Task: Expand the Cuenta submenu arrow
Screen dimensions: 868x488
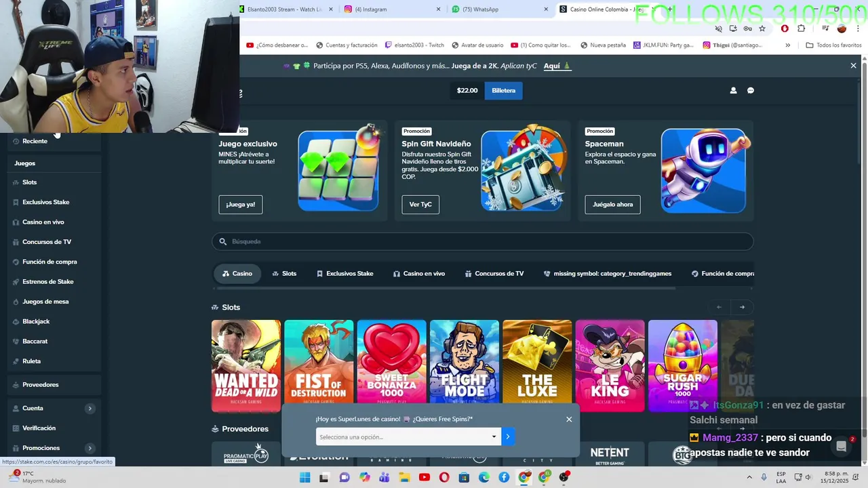Action: tap(90, 408)
